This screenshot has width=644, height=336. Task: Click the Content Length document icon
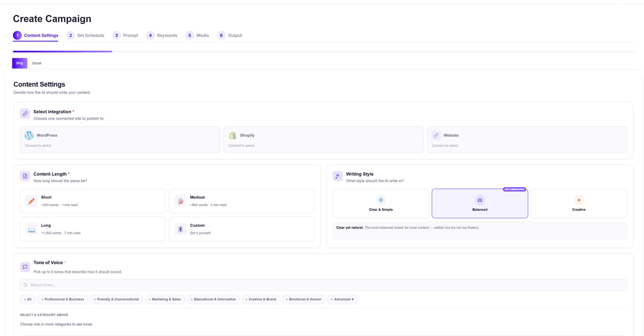coord(25,176)
